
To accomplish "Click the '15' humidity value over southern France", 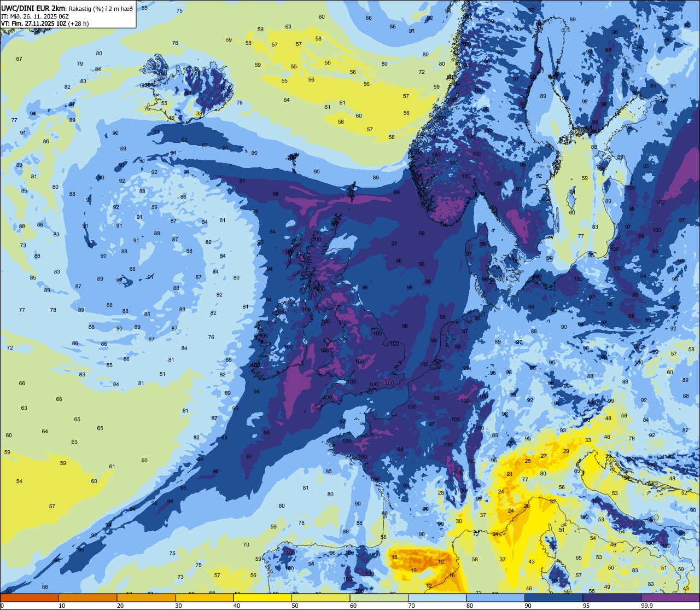I will tap(394, 557).
